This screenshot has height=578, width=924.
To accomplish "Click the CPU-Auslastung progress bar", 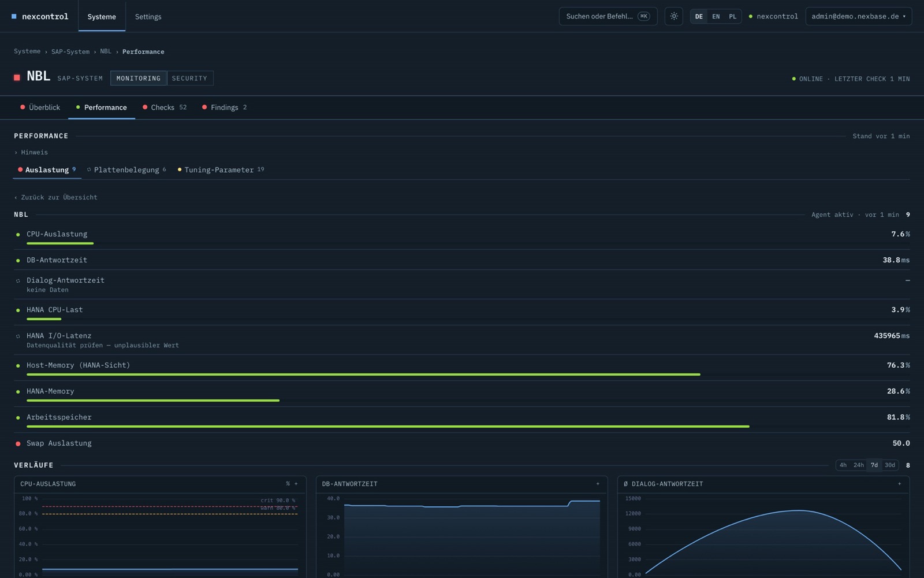I will (x=60, y=243).
